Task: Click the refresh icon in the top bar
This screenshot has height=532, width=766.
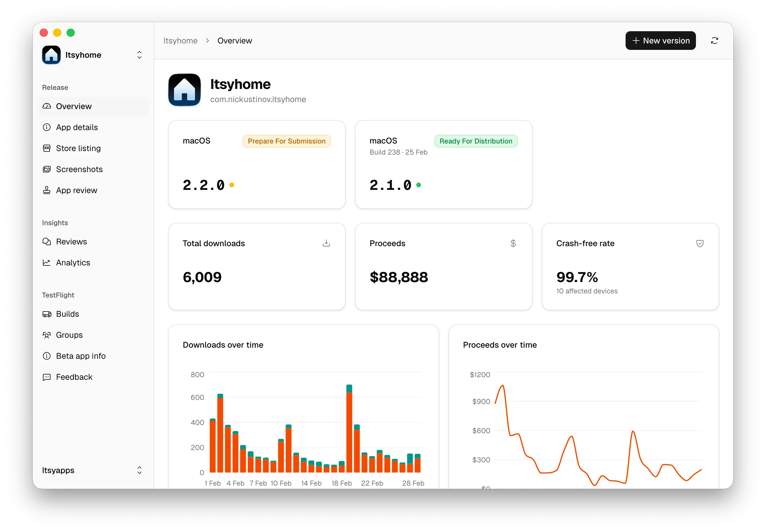Action: [x=715, y=40]
